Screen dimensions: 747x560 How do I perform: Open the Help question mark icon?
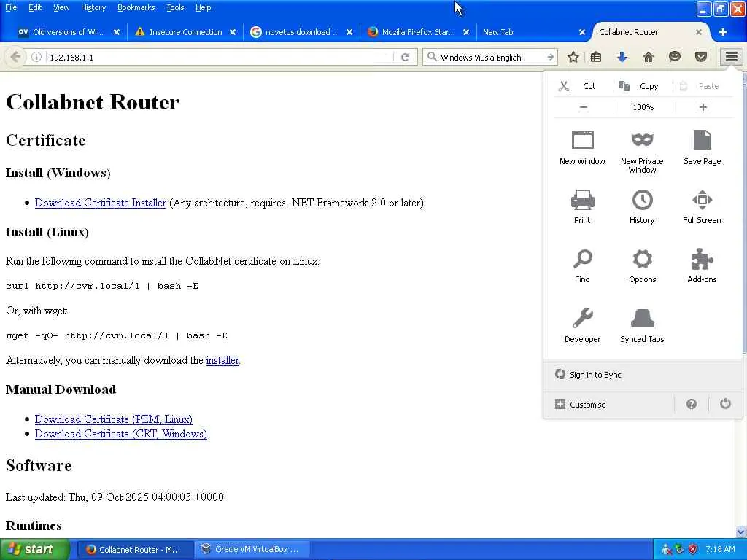692,404
